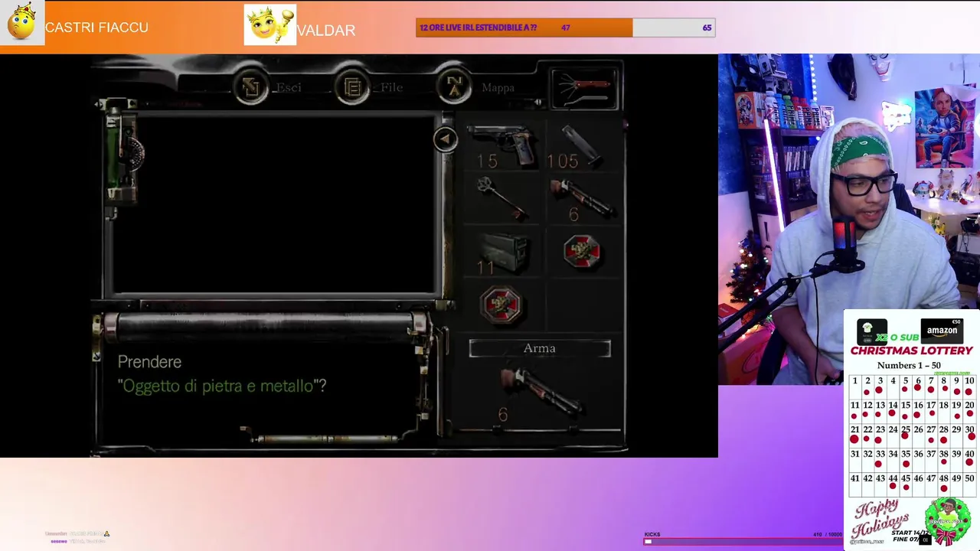Open the Mappa menu option
This screenshot has height=551, width=980.
click(x=498, y=87)
